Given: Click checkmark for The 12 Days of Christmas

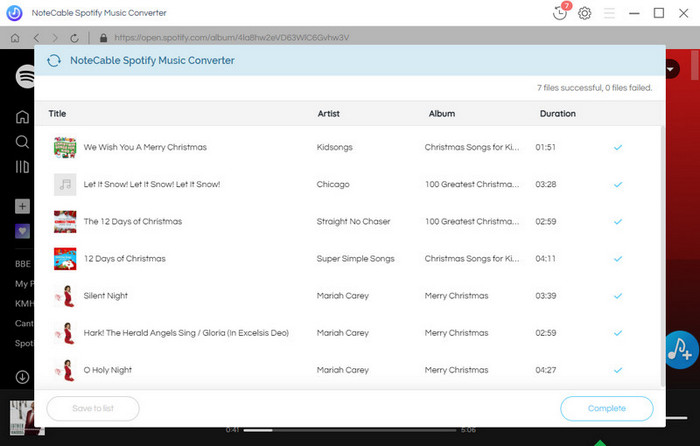Looking at the screenshot, I should tap(618, 221).
